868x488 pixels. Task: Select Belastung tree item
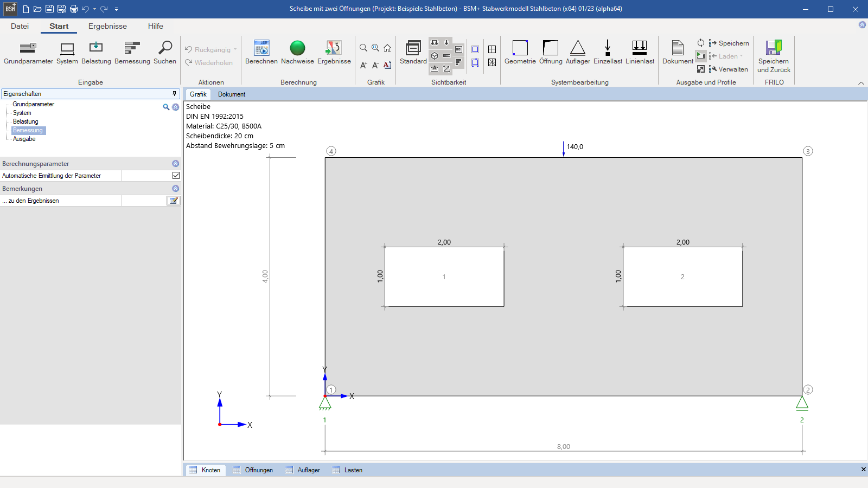point(25,121)
